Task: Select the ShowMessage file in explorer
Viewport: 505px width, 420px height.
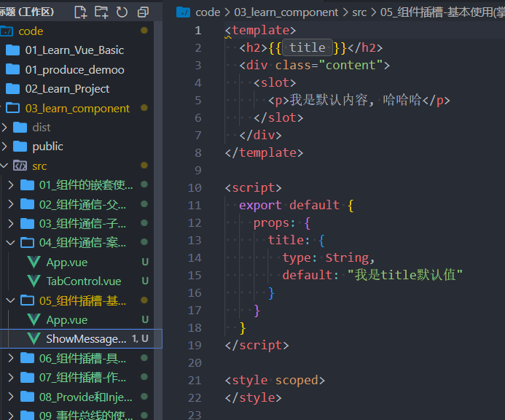Action: coord(80,338)
